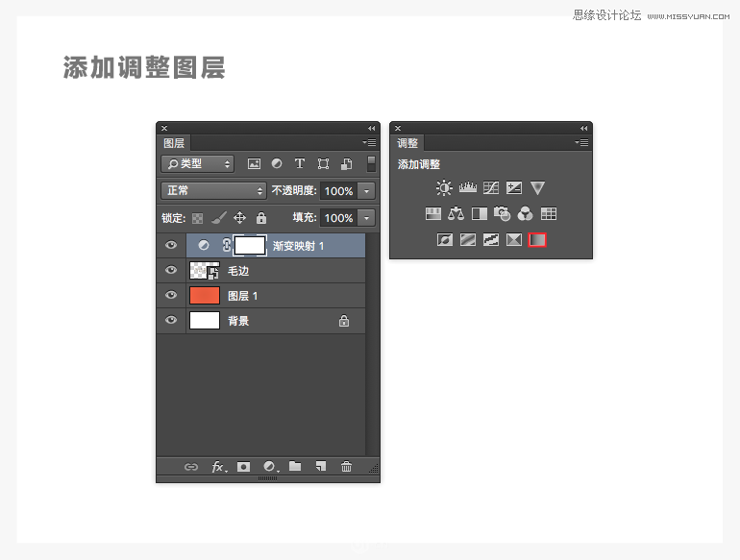Viewport: 740px width, 560px height.
Task: Add Curves adjustment
Action: click(491, 187)
